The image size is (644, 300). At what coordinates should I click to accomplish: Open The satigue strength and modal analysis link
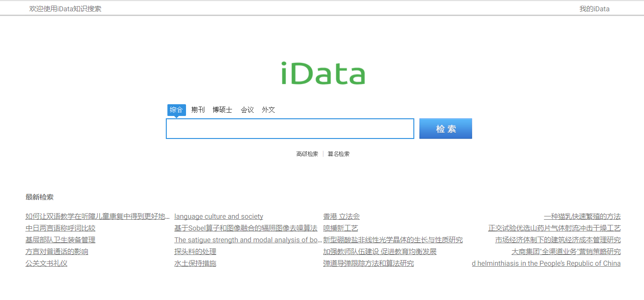point(248,240)
